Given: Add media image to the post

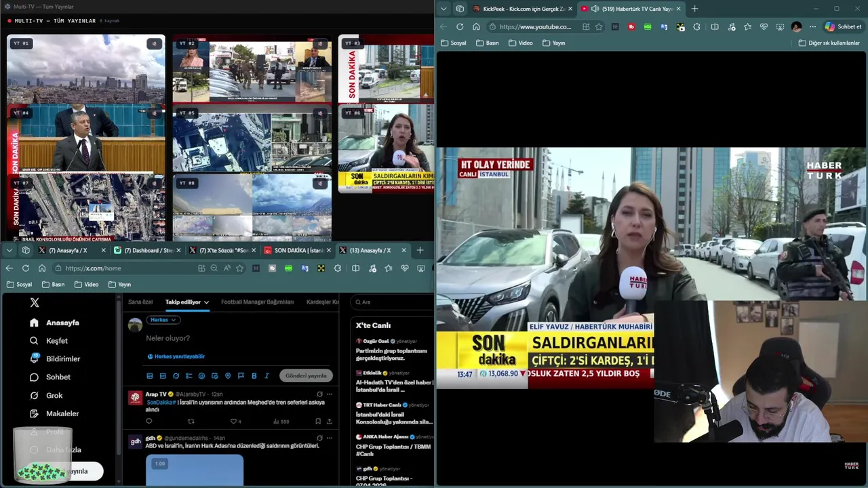Looking at the screenshot, I should coord(150,375).
